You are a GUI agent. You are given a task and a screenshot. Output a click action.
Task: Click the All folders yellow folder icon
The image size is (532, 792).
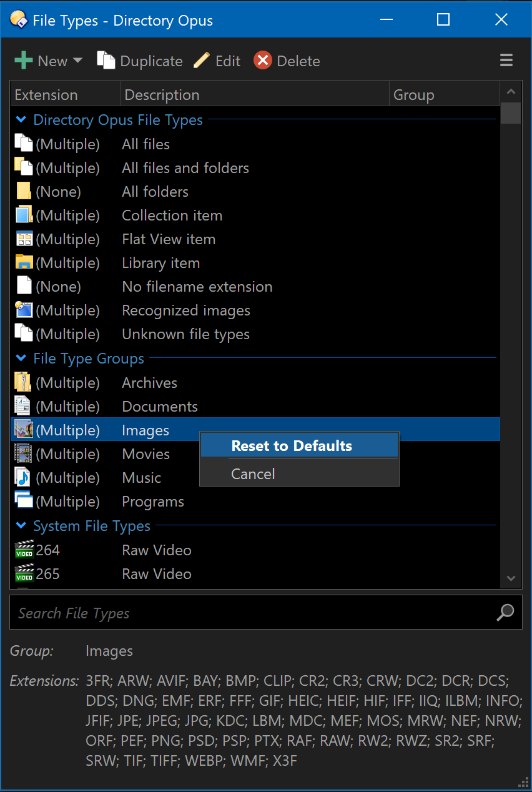[24, 191]
